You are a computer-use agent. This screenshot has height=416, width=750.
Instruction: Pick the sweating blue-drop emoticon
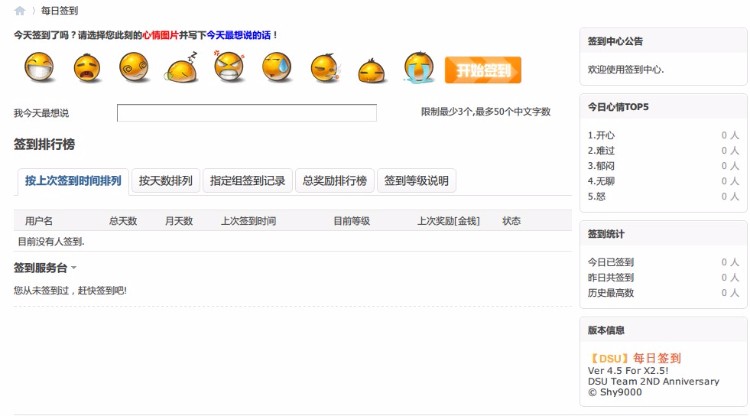tap(277, 67)
